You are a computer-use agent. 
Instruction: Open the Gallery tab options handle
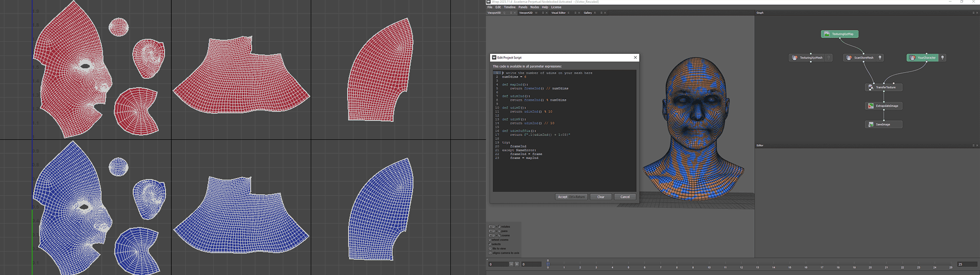coord(601,13)
